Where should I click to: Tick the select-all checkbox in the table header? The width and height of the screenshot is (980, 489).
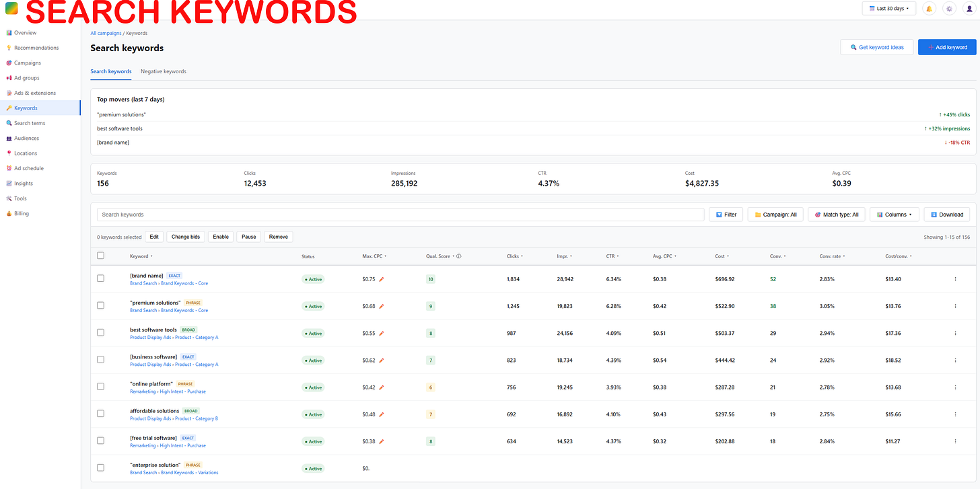click(x=100, y=256)
